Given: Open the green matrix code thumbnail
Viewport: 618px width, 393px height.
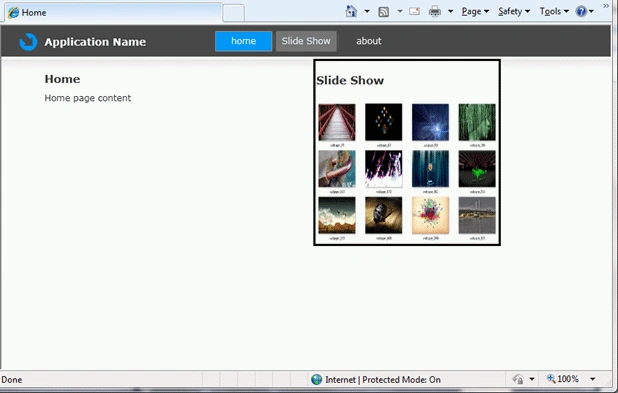Looking at the screenshot, I should (x=477, y=122).
